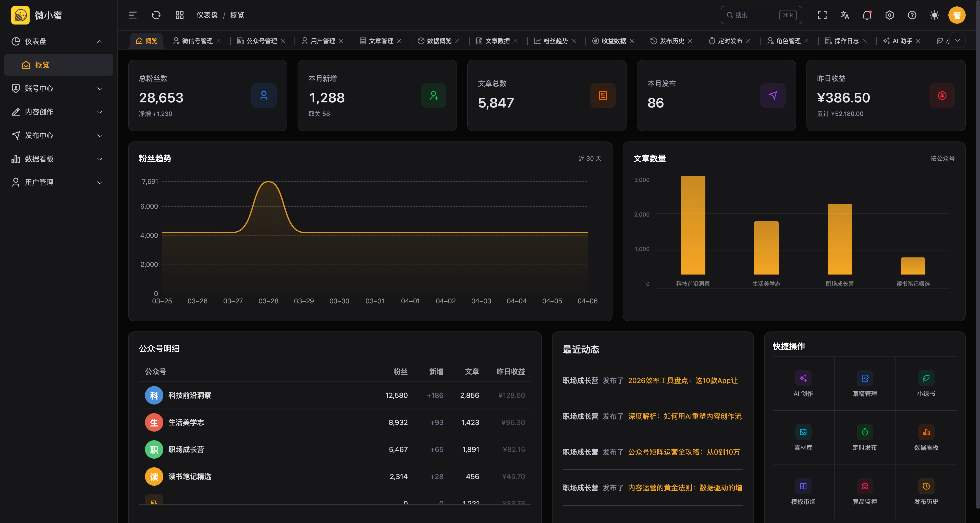Open 素材库 quick action icon
The width and height of the screenshot is (980, 523).
tap(803, 432)
